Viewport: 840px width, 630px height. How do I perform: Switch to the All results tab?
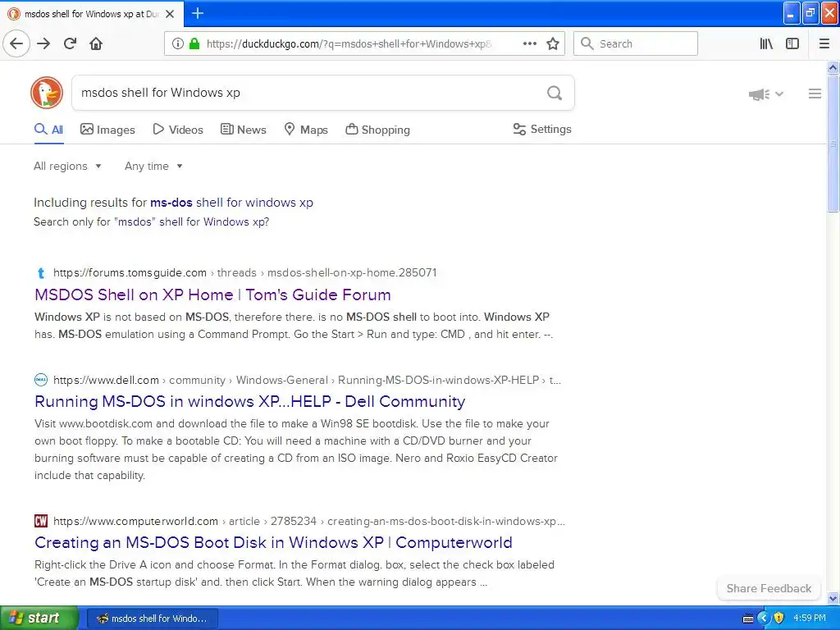[48, 130]
